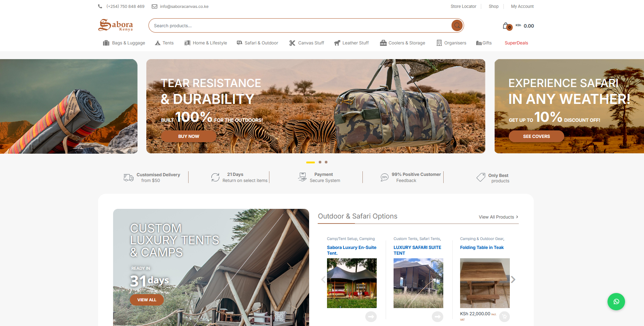Image resolution: width=644 pixels, height=326 pixels.
Task: Click arrow button under Sabora Luxury En-Suite Tent
Action: 371,317
